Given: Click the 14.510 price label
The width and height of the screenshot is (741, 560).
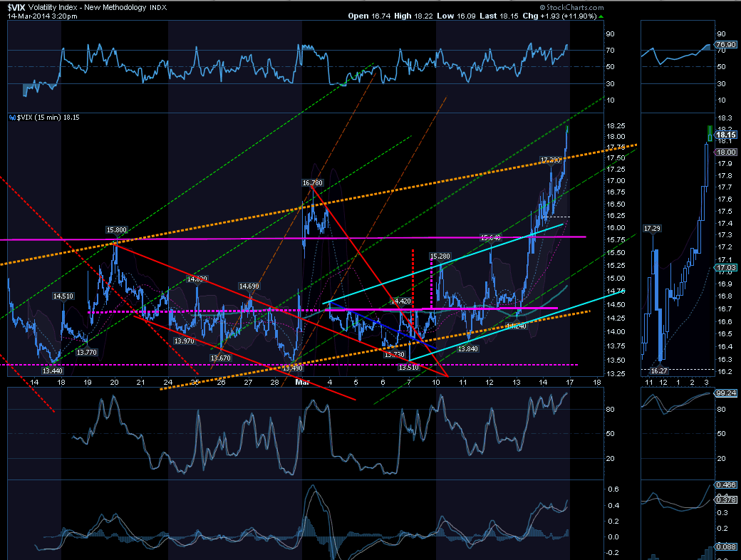Looking at the screenshot, I should pos(63,296).
